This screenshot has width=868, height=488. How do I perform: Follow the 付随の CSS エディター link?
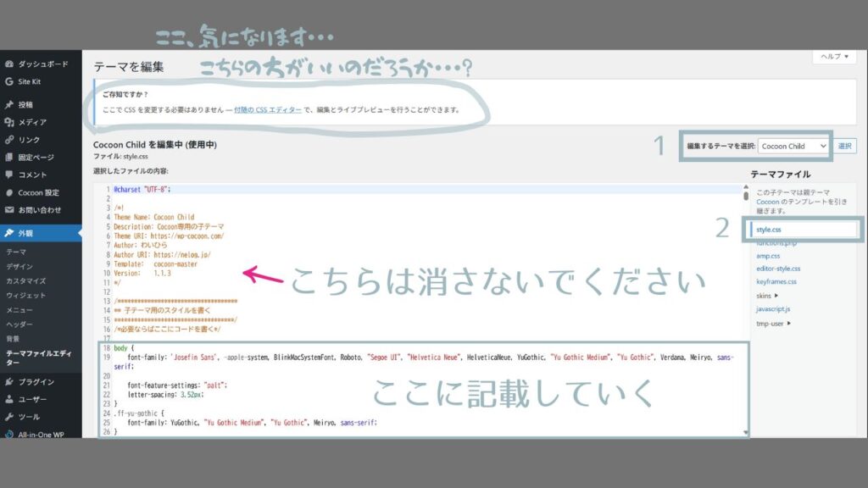[x=268, y=109]
